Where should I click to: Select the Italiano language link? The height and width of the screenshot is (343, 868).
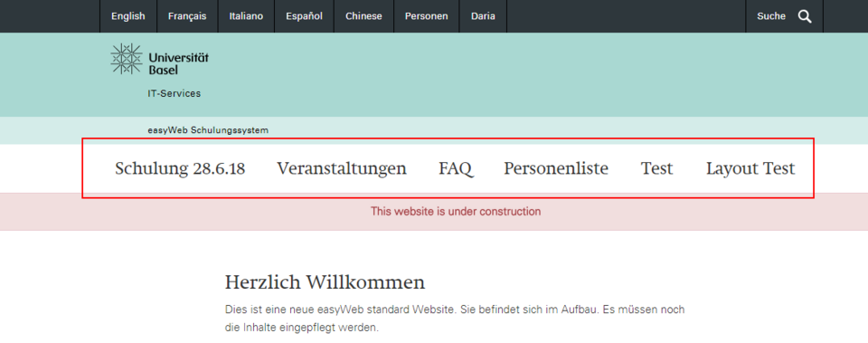coord(246,16)
